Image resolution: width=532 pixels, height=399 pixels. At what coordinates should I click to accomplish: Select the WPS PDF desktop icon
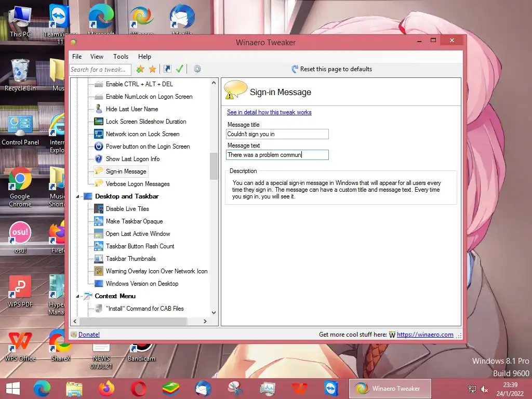[20, 292]
